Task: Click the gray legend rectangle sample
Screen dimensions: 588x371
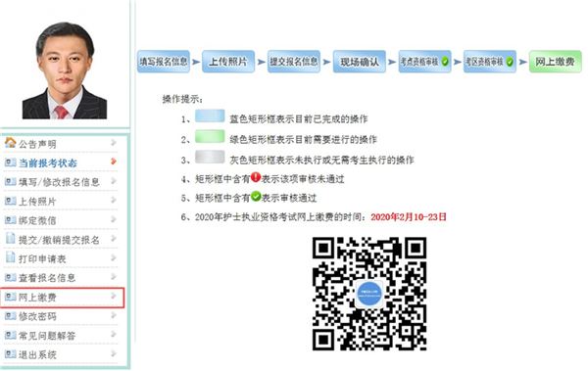Action: 210,157
